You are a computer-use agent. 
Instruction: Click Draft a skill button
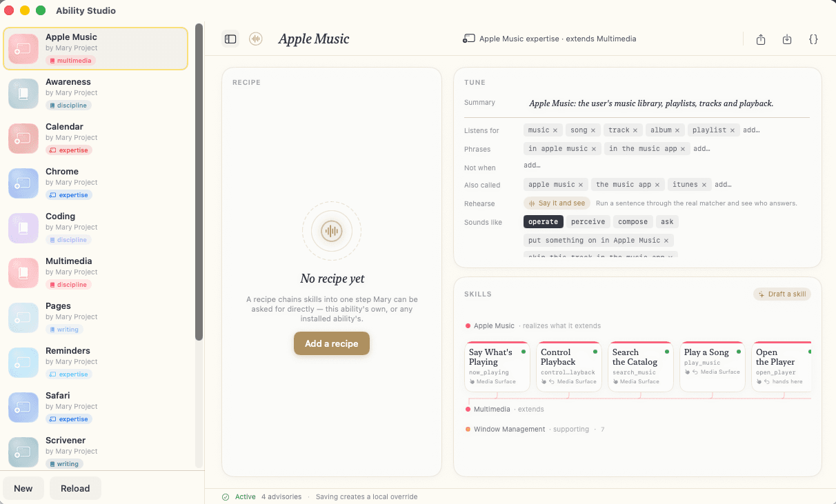[782, 294]
